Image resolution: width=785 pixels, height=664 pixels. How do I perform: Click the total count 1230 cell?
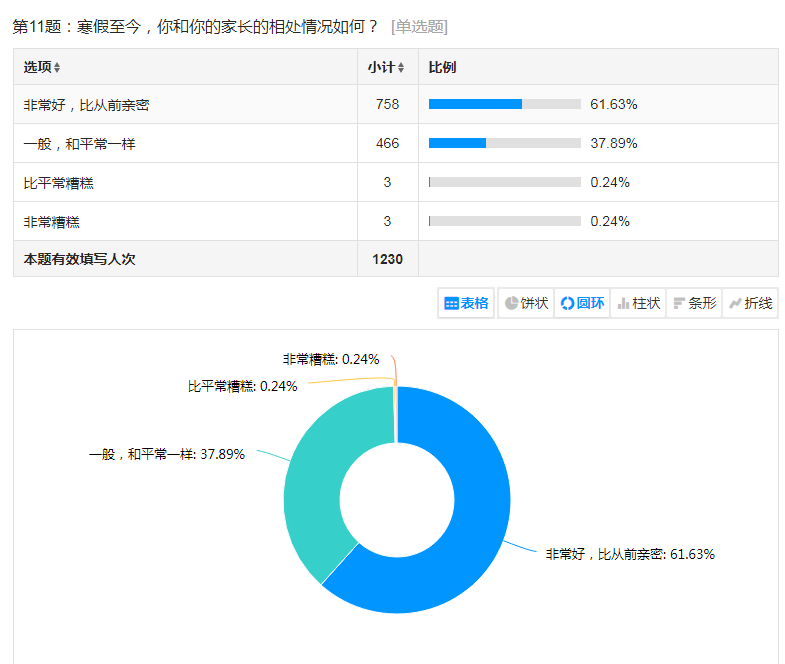pos(387,259)
